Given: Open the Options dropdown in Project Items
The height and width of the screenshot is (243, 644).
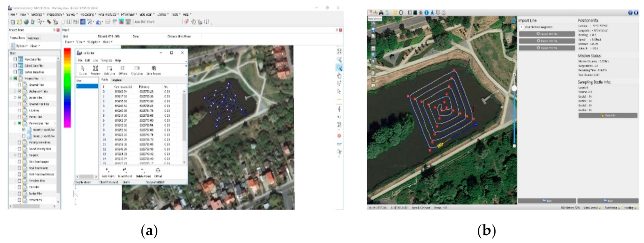Looking at the screenshot, I should 21,46.
